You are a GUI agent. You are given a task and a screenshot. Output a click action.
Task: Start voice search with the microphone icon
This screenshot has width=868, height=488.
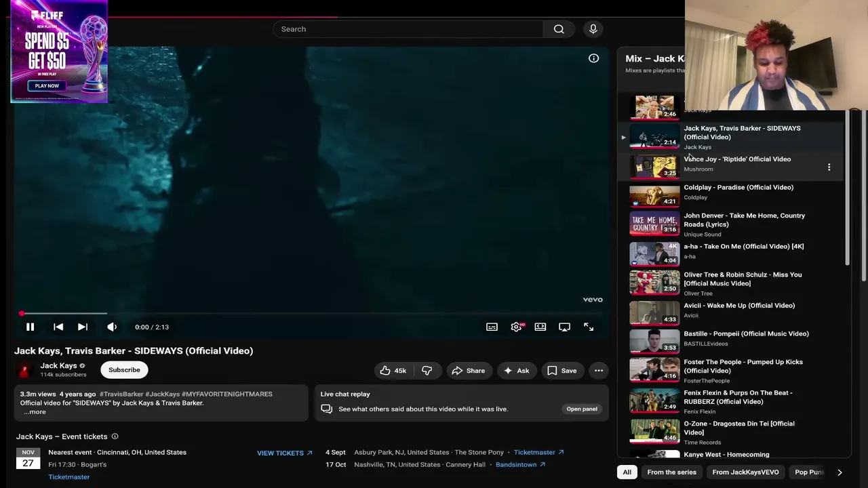click(x=593, y=29)
